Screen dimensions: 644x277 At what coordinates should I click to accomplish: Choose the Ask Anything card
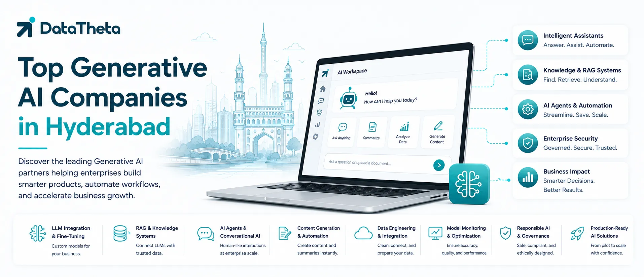coord(342,132)
